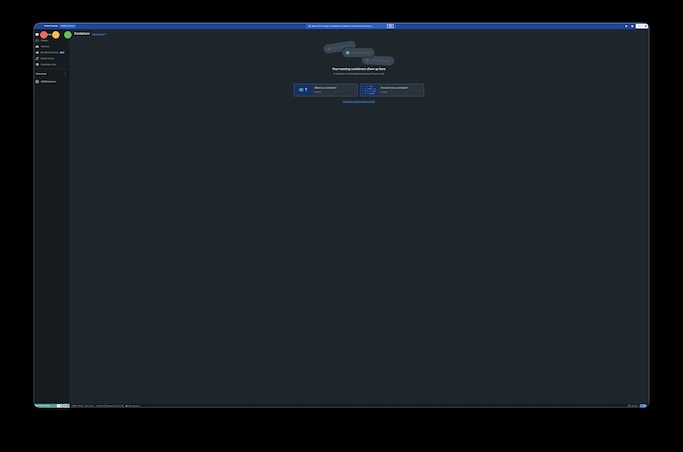Screen dimensions: 683x452
Task: Open the 'How do I run a container?' card
Action: [x=392, y=90]
